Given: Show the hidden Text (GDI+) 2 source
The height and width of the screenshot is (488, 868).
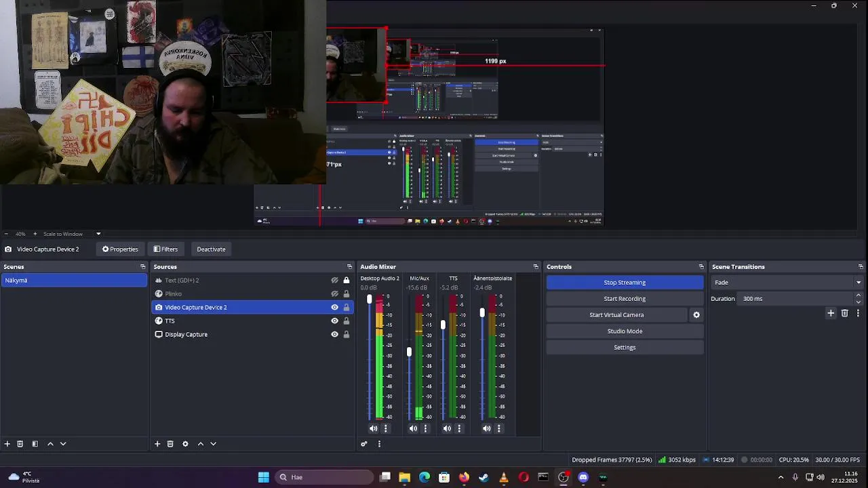Looking at the screenshot, I should tap(334, 281).
